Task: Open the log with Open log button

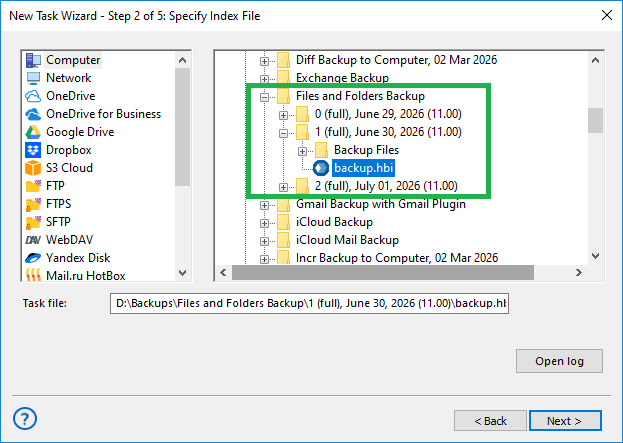Action: pos(559,361)
